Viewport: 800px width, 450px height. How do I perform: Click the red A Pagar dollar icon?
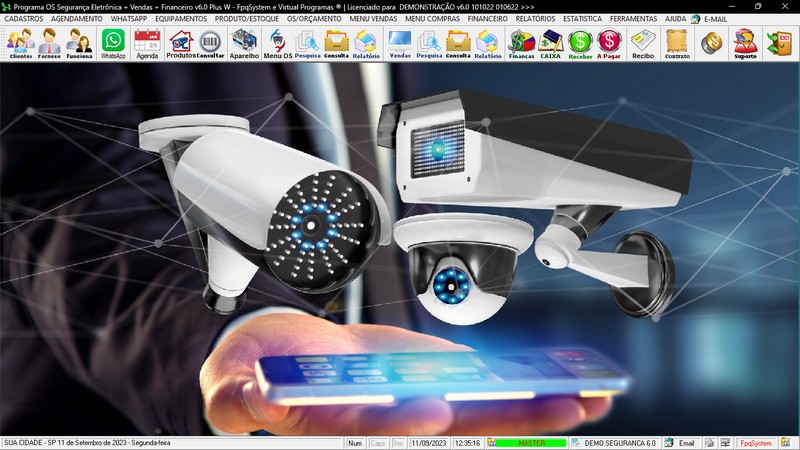pos(609,44)
